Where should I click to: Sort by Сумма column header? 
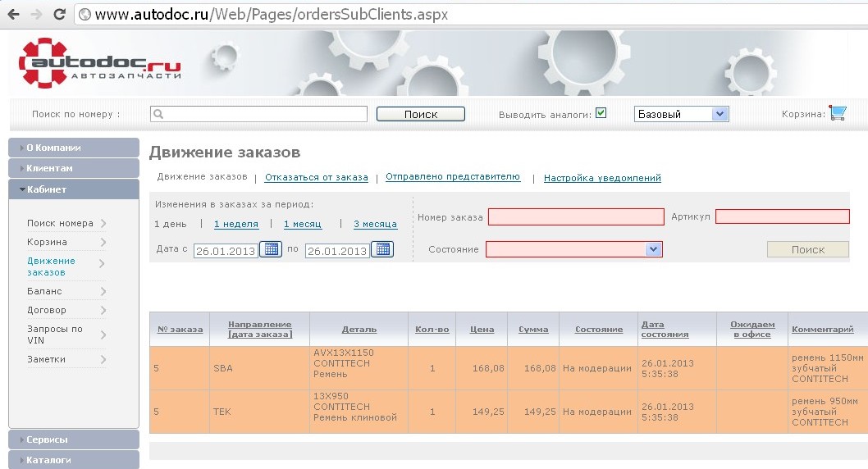(533, 330)
